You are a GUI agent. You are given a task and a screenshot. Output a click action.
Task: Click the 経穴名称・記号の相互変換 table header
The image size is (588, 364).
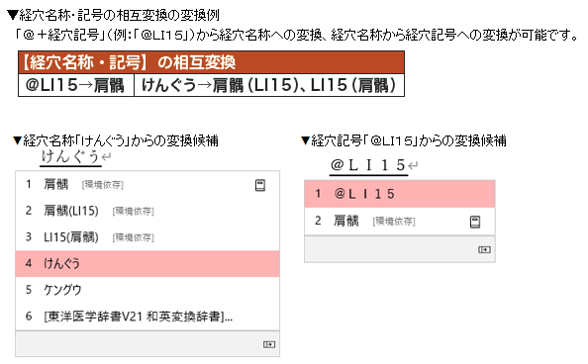[211, 62]
